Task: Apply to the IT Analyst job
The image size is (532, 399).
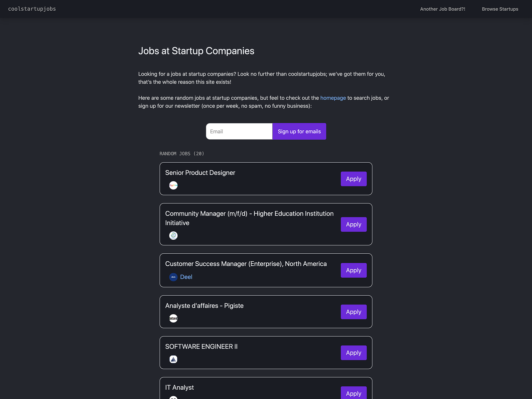Action: click(354, 393)
